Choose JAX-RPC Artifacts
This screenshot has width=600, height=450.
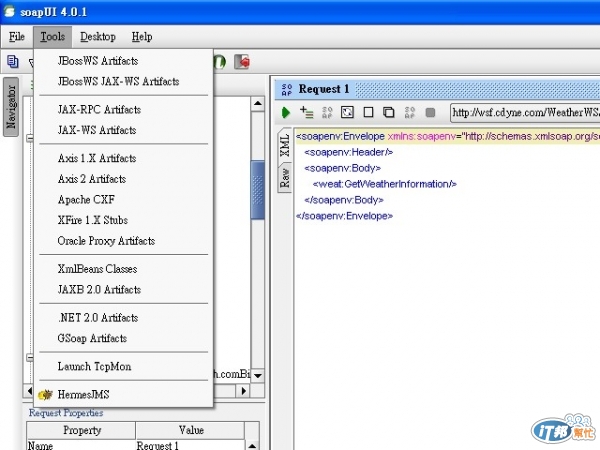point(124,109)
